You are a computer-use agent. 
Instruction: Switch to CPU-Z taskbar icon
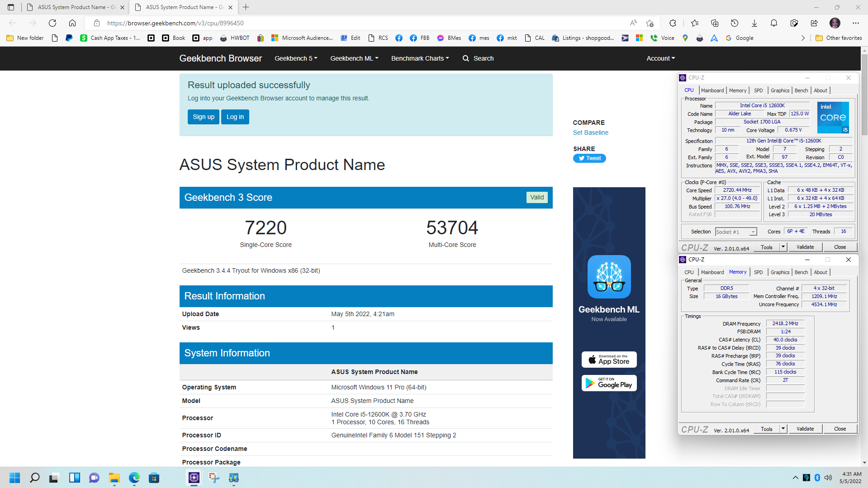(194, 478)
